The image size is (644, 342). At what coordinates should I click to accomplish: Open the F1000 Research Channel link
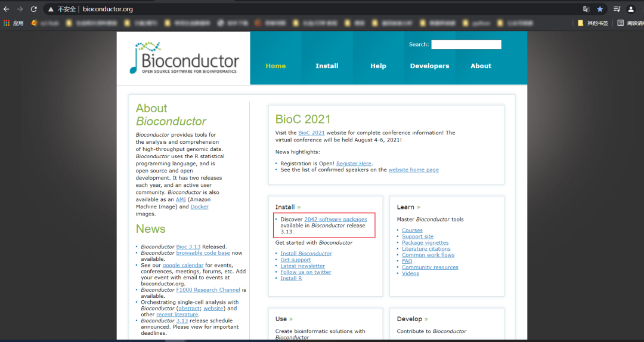(208, 290)
